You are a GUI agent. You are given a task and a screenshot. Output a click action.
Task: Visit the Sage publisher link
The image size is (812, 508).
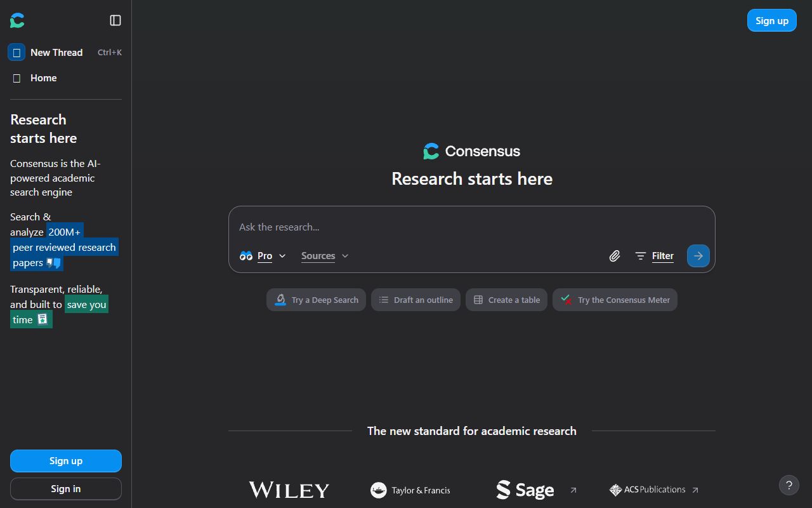pyautogui.click(x=525, y=490)
